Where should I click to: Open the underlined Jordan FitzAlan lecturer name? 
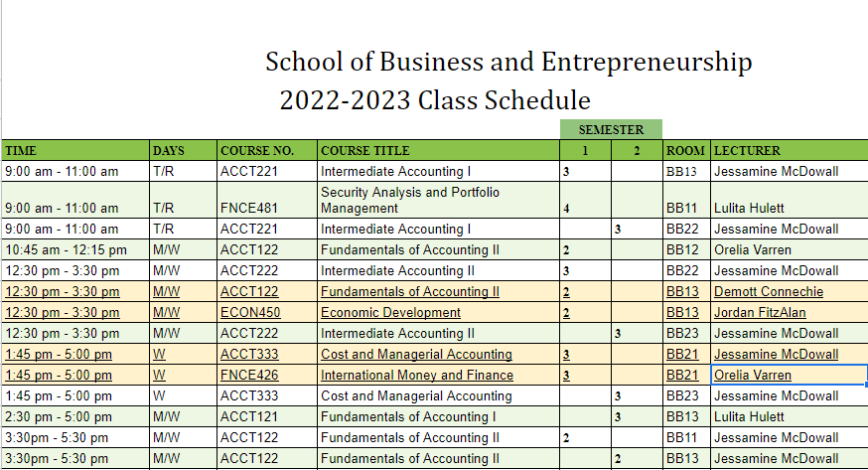pyautogui.click(x=760, y=313)
